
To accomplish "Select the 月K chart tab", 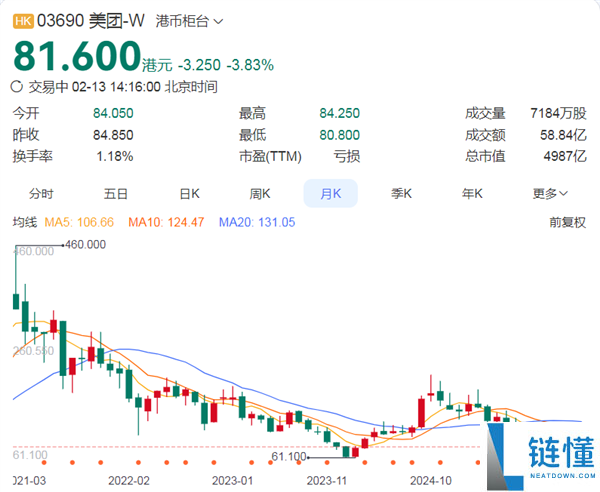I will 331,194.
